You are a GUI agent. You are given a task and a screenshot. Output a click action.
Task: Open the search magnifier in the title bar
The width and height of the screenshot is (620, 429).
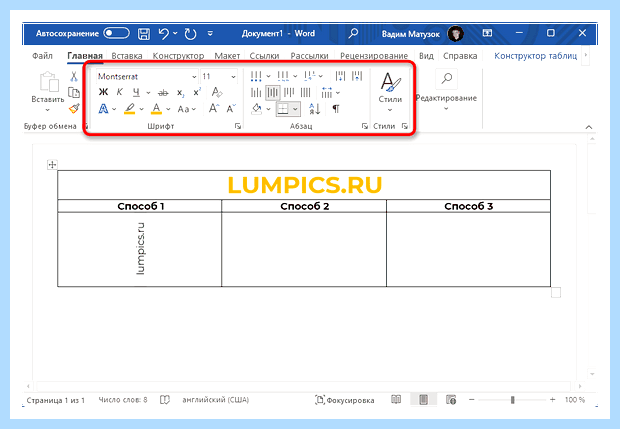[353, 33]
